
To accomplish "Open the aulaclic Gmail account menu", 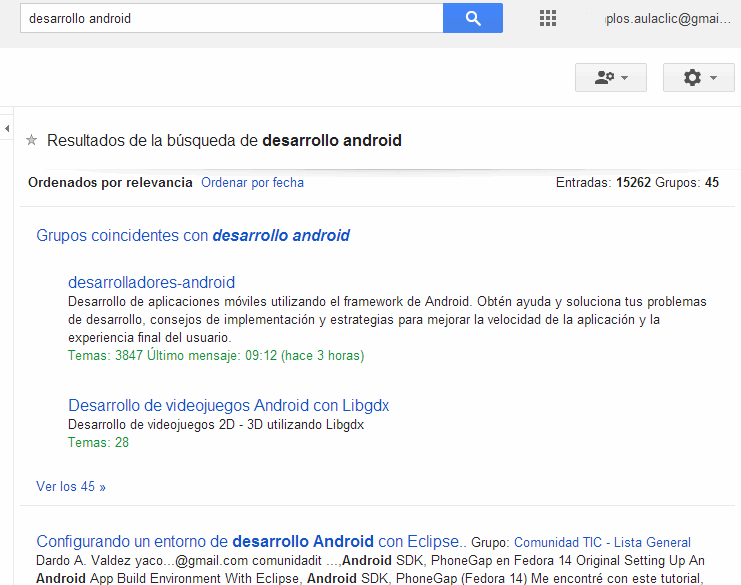I will 668,19.
